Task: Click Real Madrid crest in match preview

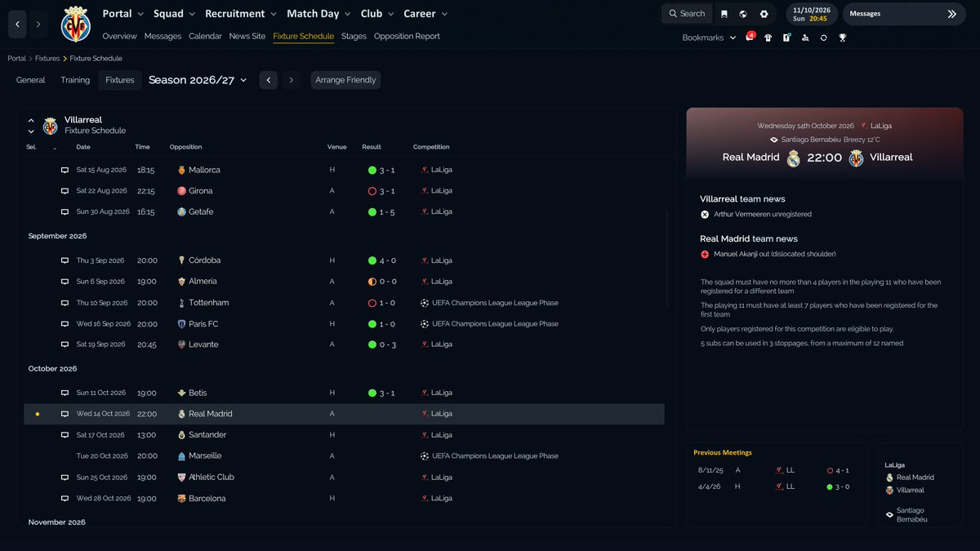Action: coord(793,158)
